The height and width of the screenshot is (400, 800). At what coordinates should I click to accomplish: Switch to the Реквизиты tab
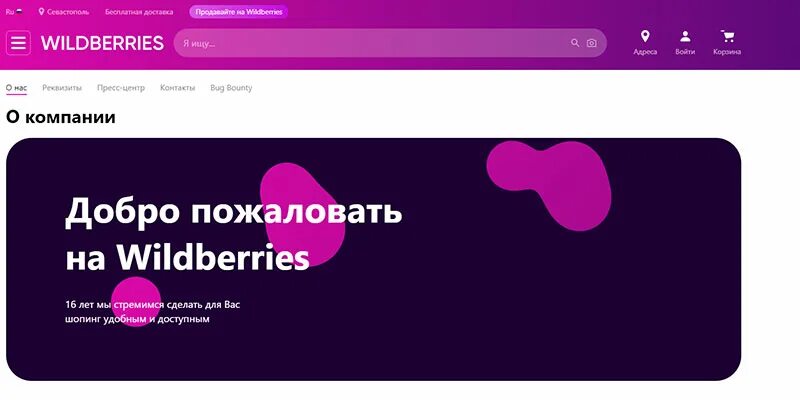62,88
